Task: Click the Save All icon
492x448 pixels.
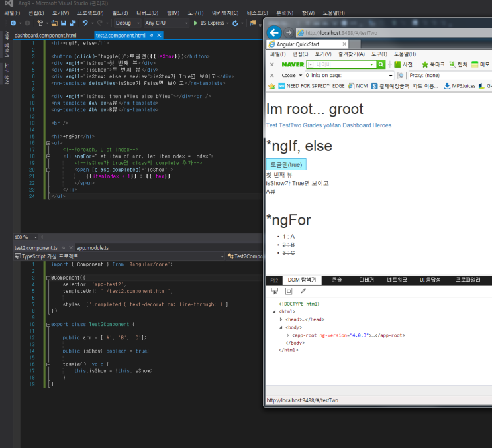Action: (73, 23)
